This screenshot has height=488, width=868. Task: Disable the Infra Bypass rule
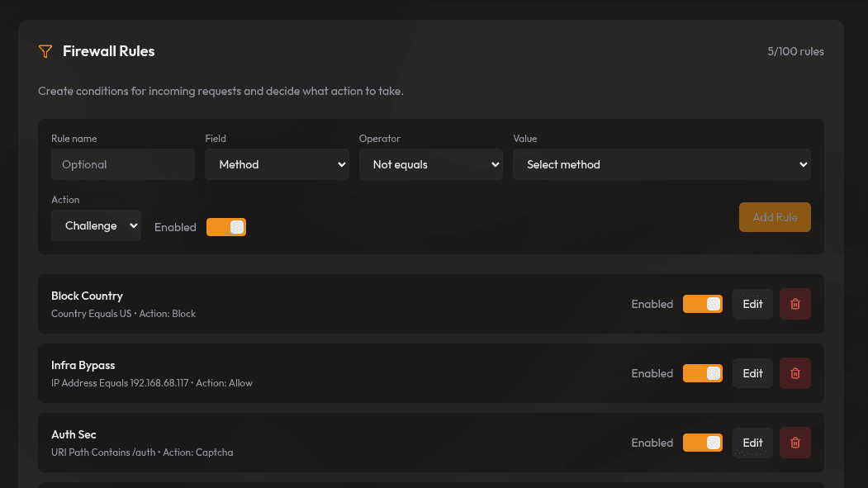coord(702,373)
